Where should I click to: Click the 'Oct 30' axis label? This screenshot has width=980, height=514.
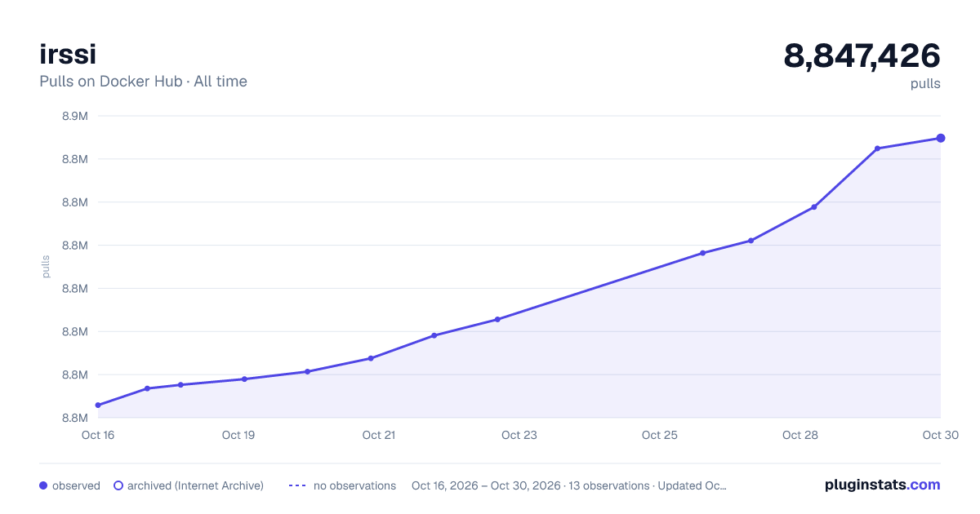[x=939, y=435]
